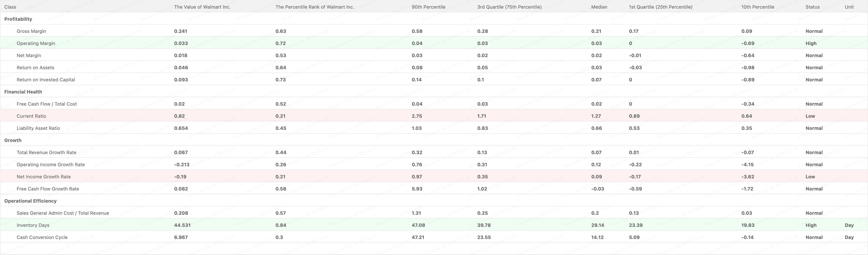Select the Gross Margin row label

point(31,31)
